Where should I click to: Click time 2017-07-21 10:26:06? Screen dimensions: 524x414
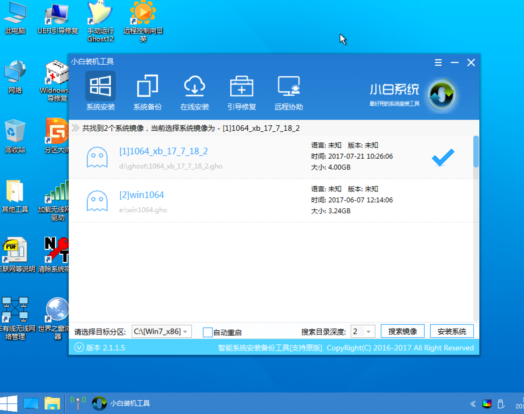coord(361,156)
